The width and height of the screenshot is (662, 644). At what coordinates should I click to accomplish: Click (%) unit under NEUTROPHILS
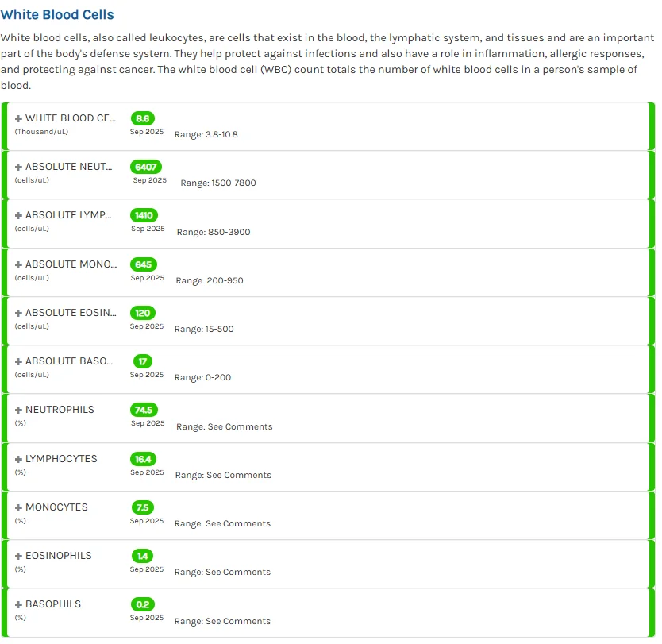pos(21,423)
